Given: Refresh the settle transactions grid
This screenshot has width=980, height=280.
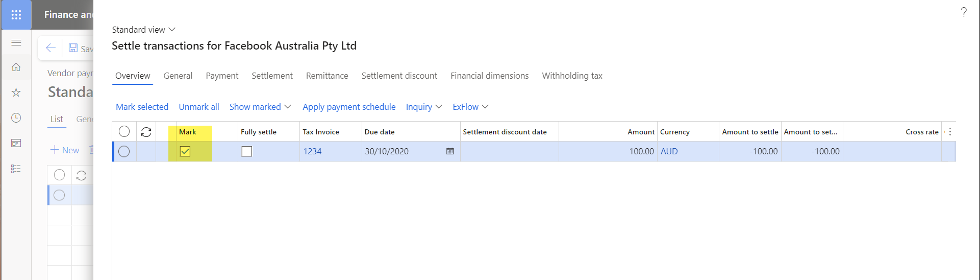Looking at the screenshot, I should click(x=146, y=132).
